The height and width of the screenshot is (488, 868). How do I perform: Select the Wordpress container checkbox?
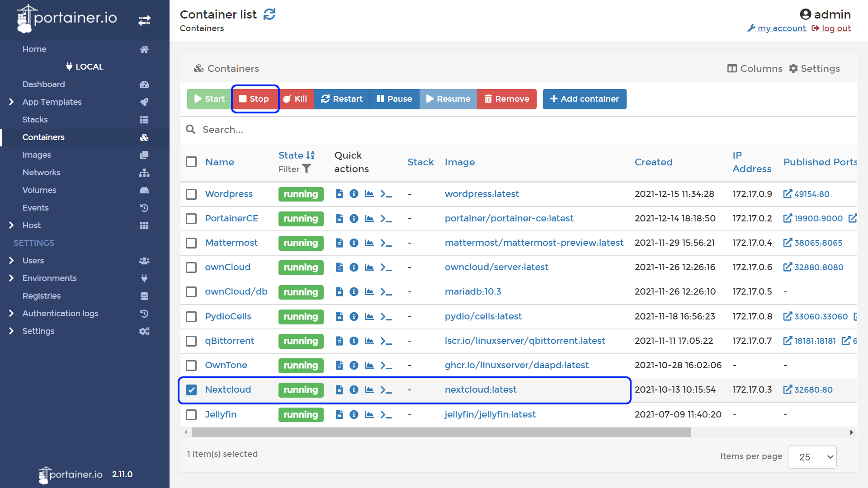(191, 194)
